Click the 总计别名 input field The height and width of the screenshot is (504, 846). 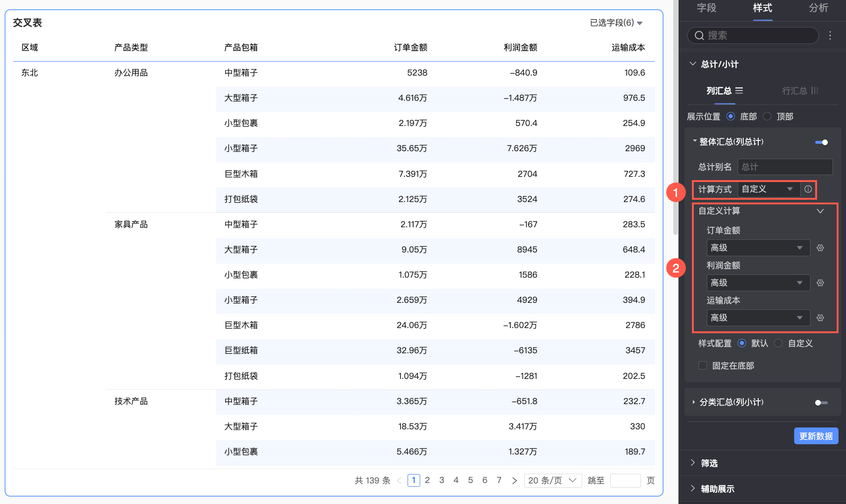coord(785,167)
